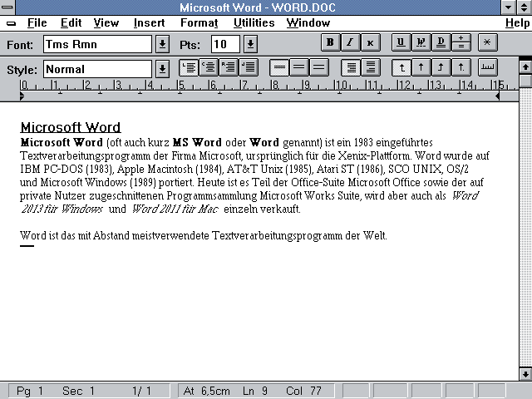Open the Style dropdown list
Image resolution: width=532 pixels, height=399 pixels.
coord(162,69)
